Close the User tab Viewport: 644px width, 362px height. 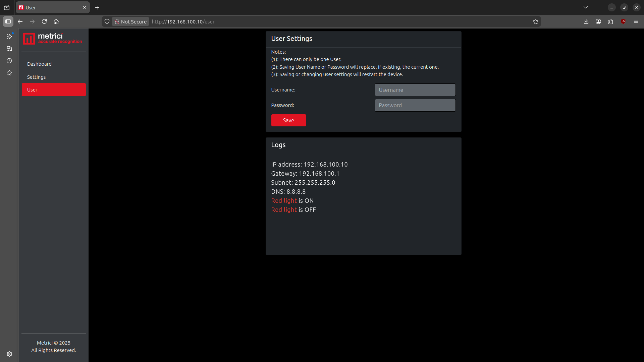point(85,7)
